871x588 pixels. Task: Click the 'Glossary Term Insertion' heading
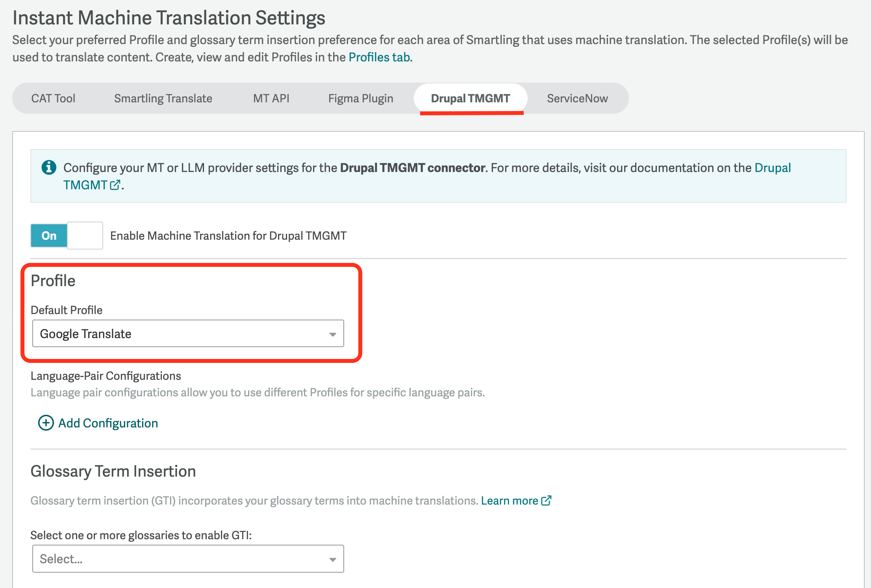pos(113,471)
